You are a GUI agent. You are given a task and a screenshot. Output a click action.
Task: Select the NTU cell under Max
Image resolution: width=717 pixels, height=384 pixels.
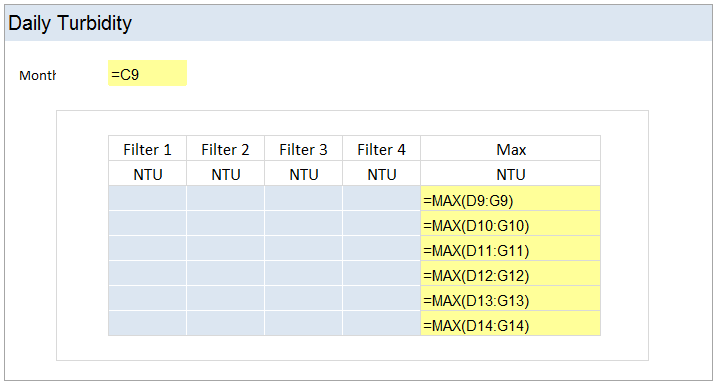point(511,173)
